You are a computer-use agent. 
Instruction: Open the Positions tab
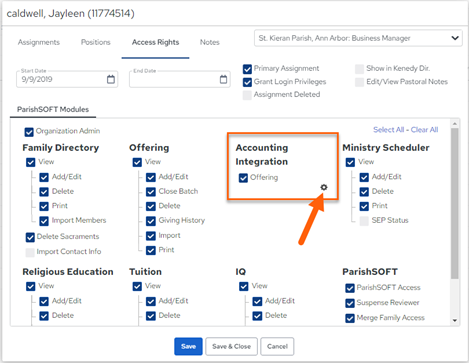[x=96, y=42]
